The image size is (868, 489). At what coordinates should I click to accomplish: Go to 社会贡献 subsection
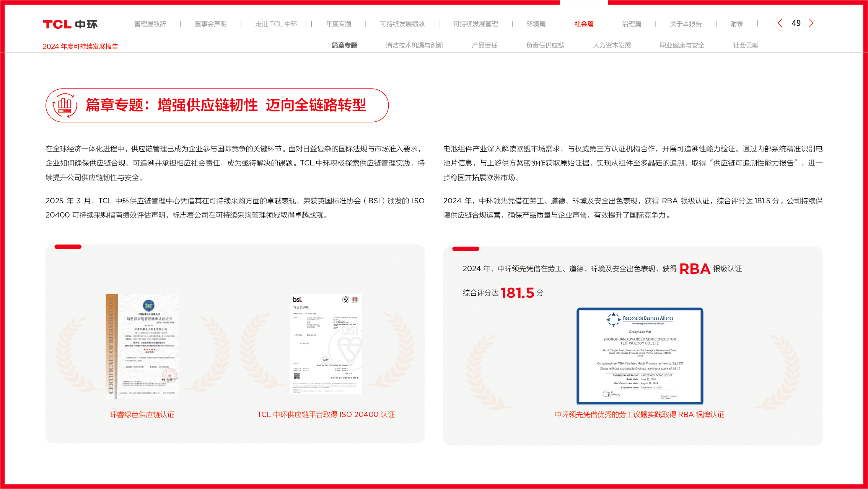(x=745, y=46)
